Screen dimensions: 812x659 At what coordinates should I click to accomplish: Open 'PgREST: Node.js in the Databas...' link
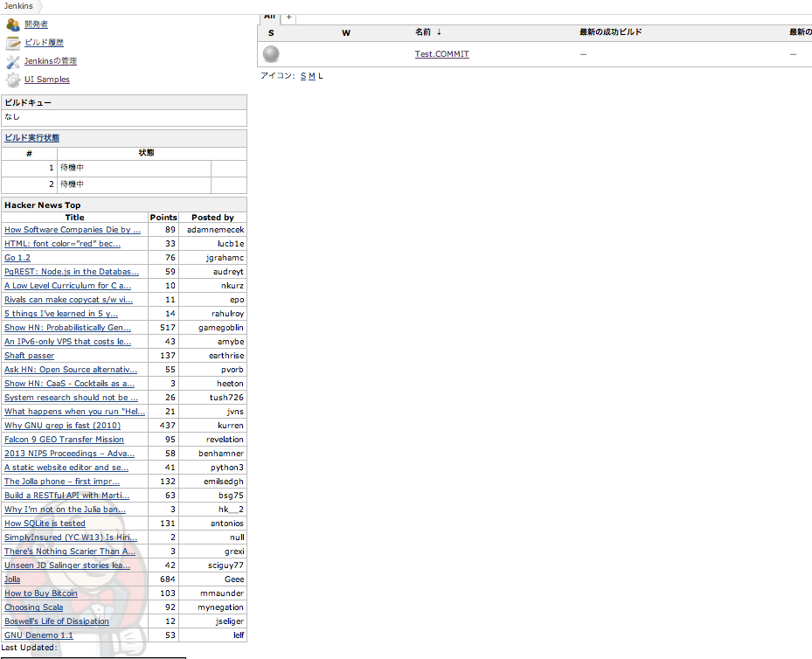pyautogui.click(x=72, y=271)
